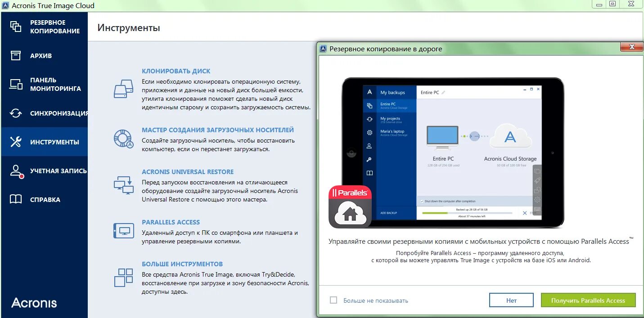Maximize the Acronis True Image main window
Screen dimensions: 644x318
coord(612,4)
